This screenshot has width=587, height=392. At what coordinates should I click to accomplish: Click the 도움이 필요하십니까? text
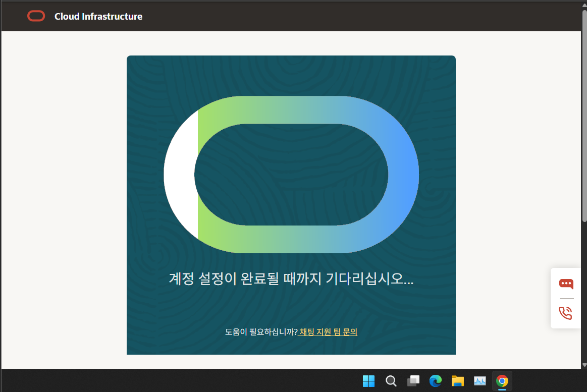pyautogui.click(x=261, y=332)
